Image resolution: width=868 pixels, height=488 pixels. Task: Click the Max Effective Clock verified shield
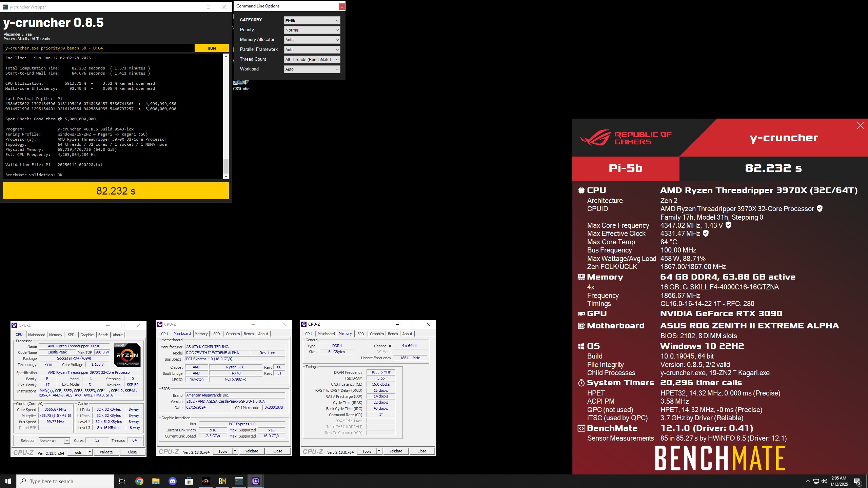pyautogui.click(x=706, y=233)
